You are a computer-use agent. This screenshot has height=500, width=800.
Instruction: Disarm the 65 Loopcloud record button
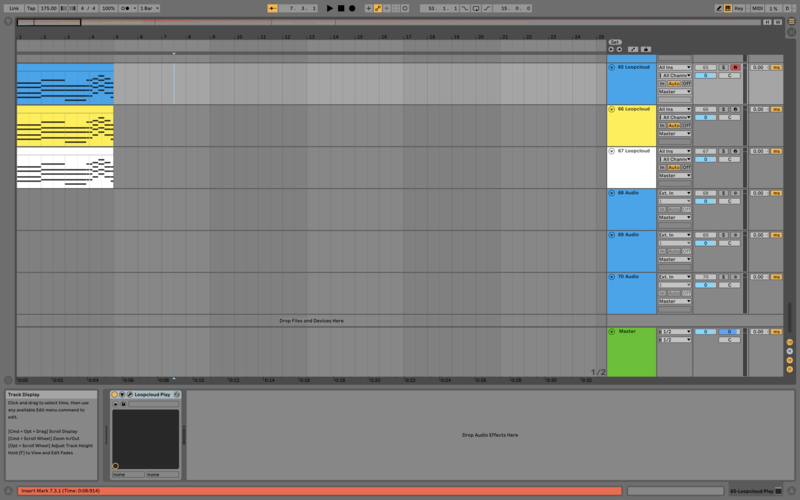tap(735, 67)
